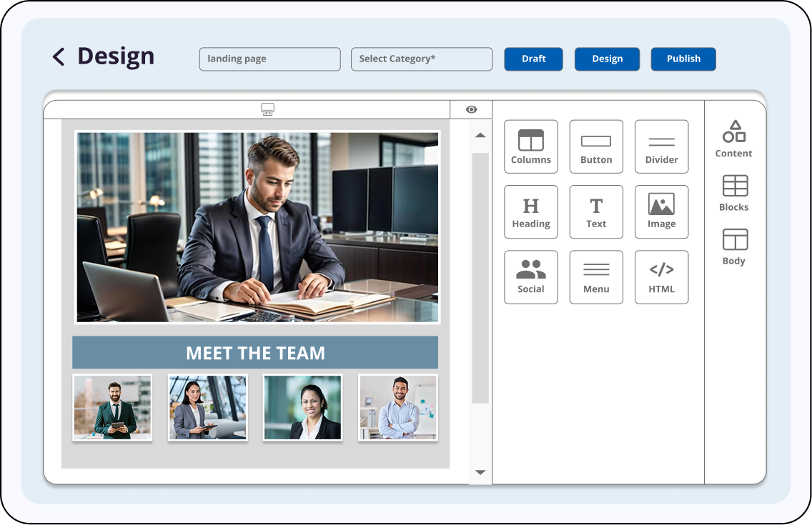Open the Body settings tab

point(734,247)
